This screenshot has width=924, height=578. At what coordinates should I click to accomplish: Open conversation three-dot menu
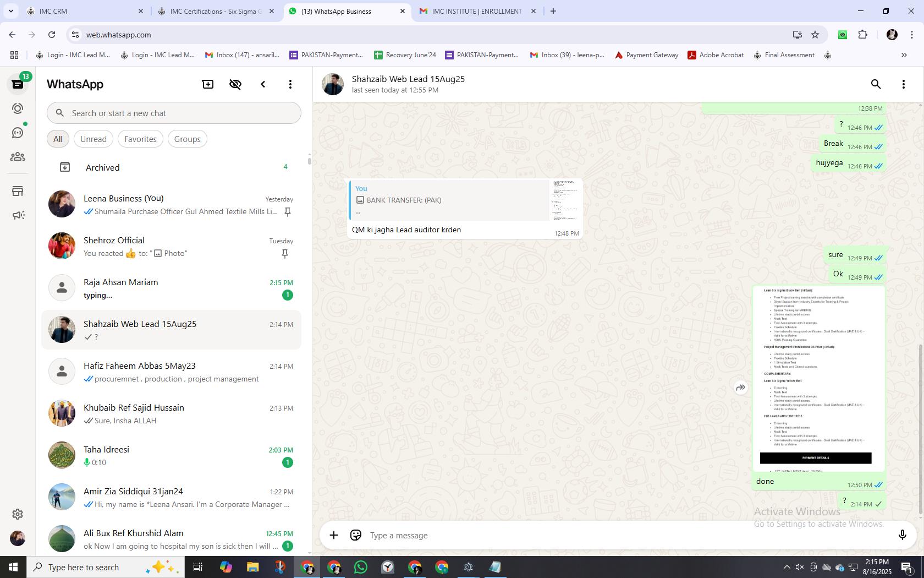point(904,84)
